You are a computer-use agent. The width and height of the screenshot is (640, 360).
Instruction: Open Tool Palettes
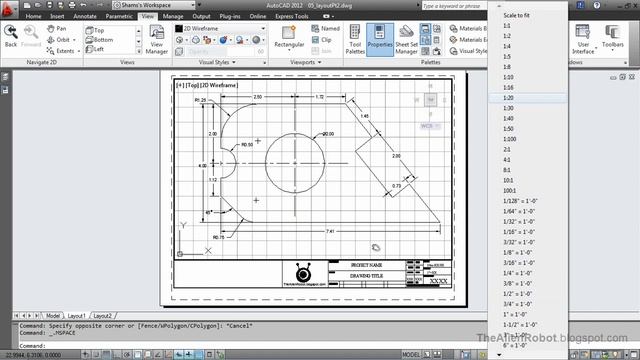pos(355,39)
